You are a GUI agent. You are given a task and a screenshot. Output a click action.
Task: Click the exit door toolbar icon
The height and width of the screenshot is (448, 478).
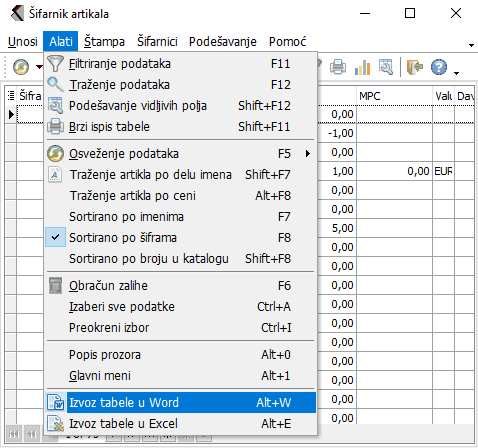(414, 67)
